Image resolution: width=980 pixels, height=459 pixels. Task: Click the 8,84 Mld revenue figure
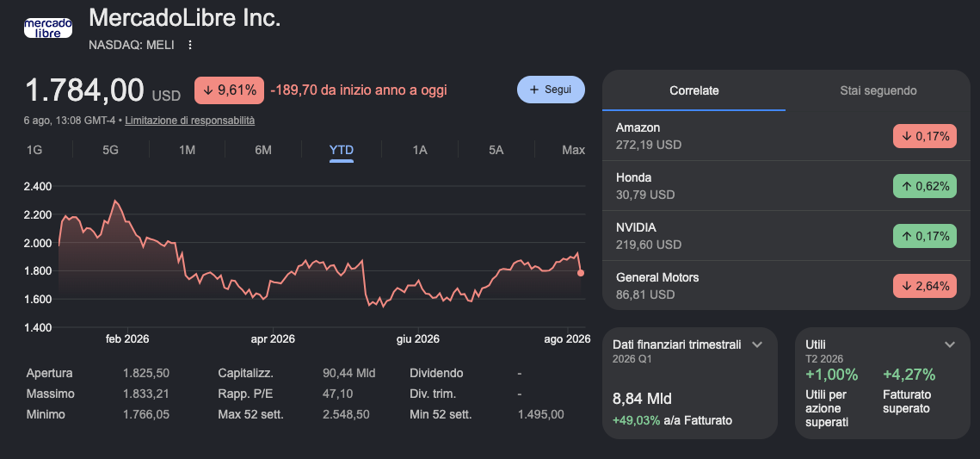coord(643,399)
